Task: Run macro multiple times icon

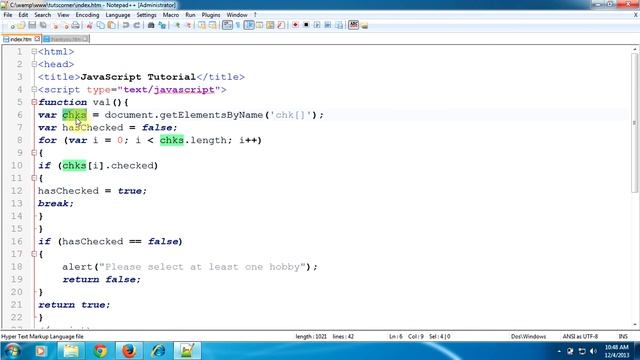Action: tap(328, 25)
